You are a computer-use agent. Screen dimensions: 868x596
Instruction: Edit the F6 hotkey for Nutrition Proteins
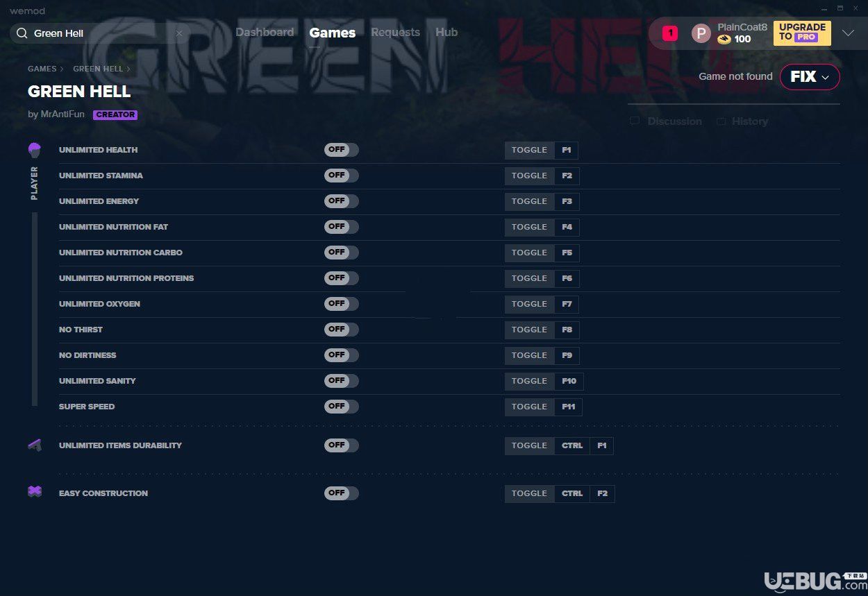(567, 278)
